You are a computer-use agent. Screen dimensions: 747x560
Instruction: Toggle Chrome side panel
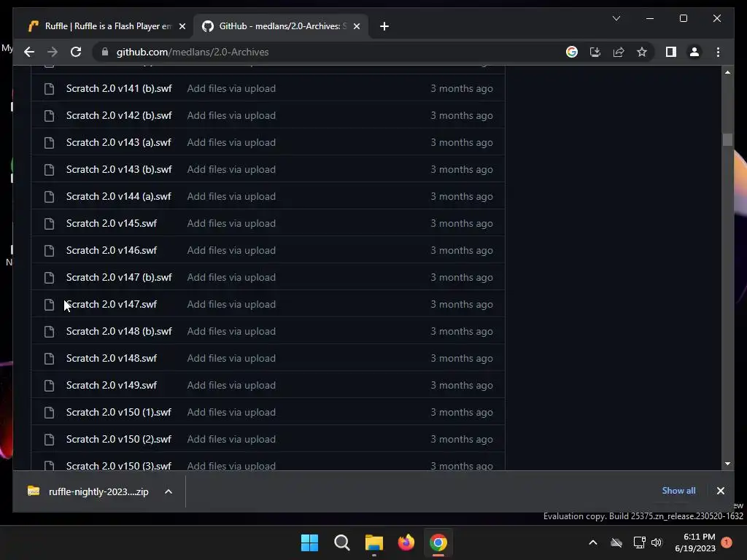671,52
